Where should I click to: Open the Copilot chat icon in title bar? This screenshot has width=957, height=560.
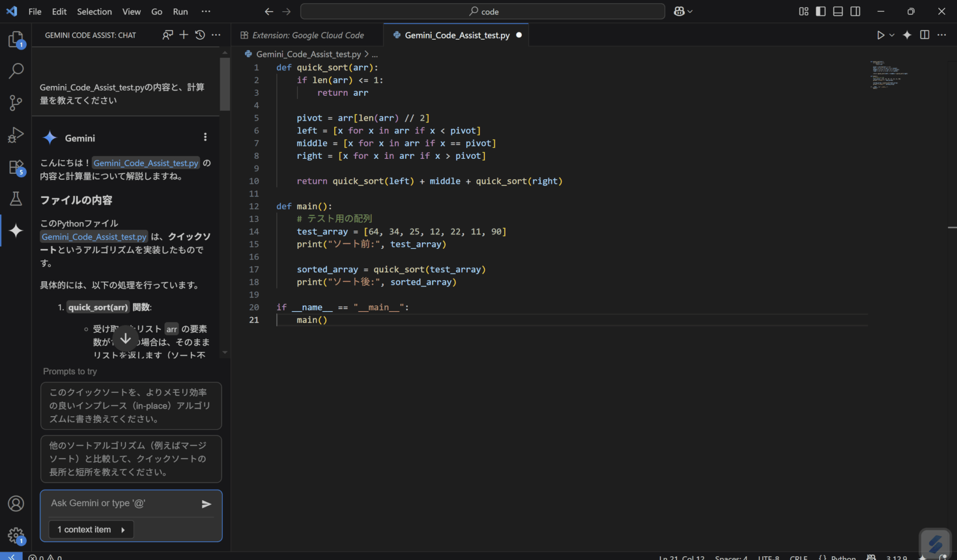tap(679, 11)
